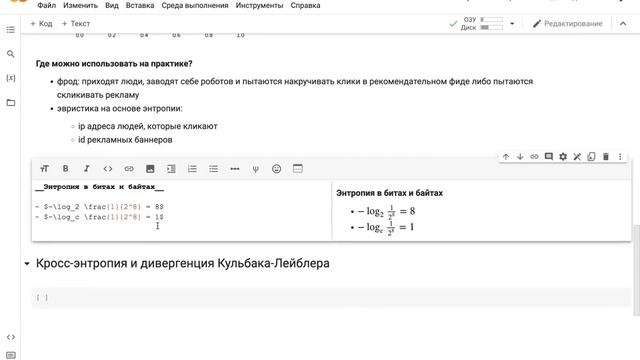Insert LaTeX psi symbol from cell toolbar

click(256, 169)
